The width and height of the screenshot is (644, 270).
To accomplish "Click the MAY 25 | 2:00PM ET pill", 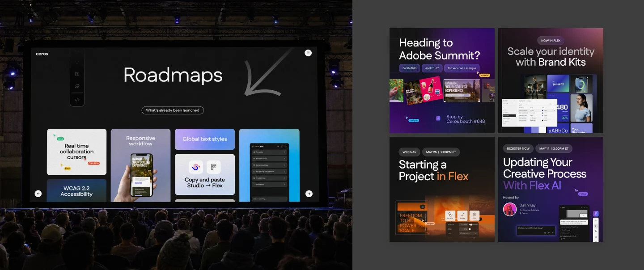I will pos(441,152).
